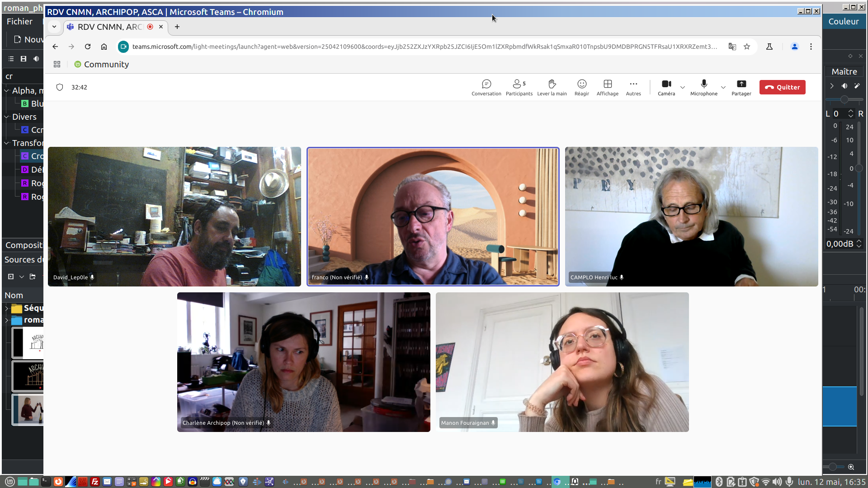
Task: Raise your hand in the meeting
Action: click(x=552, y=87)
